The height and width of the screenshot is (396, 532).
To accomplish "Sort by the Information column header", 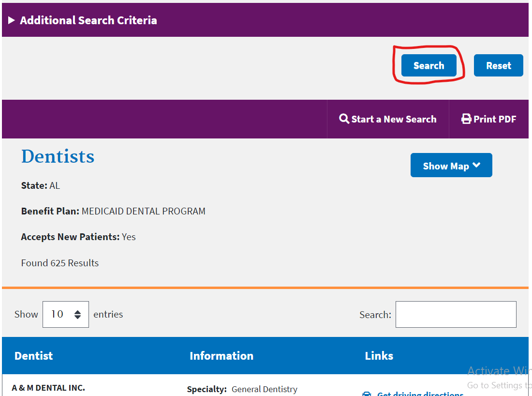I will 222,356.
